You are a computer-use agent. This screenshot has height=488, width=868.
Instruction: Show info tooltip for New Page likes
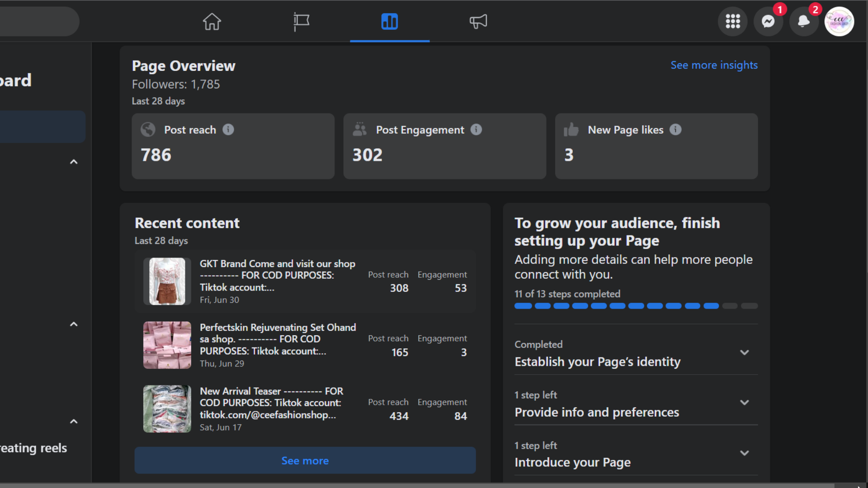(675, 130)
